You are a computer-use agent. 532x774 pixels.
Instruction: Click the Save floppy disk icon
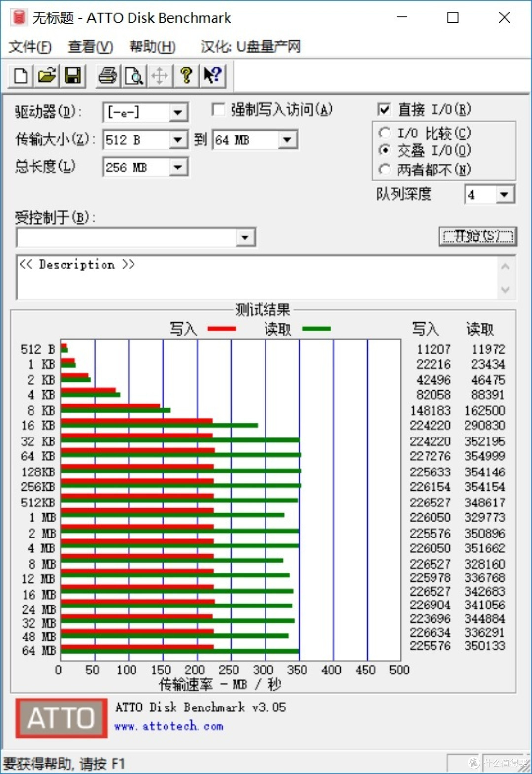pos(73,76)
